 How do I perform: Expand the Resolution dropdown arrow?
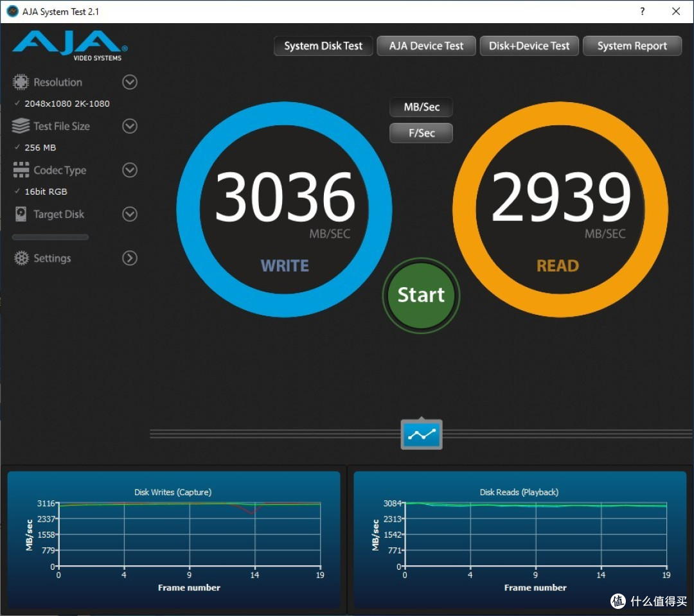tap(130, 82)
